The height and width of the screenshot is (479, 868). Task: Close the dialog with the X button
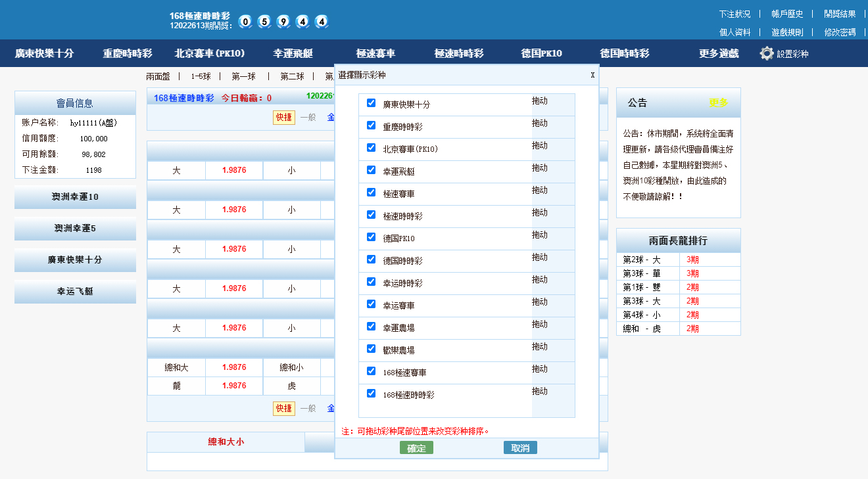coord(592,75)
